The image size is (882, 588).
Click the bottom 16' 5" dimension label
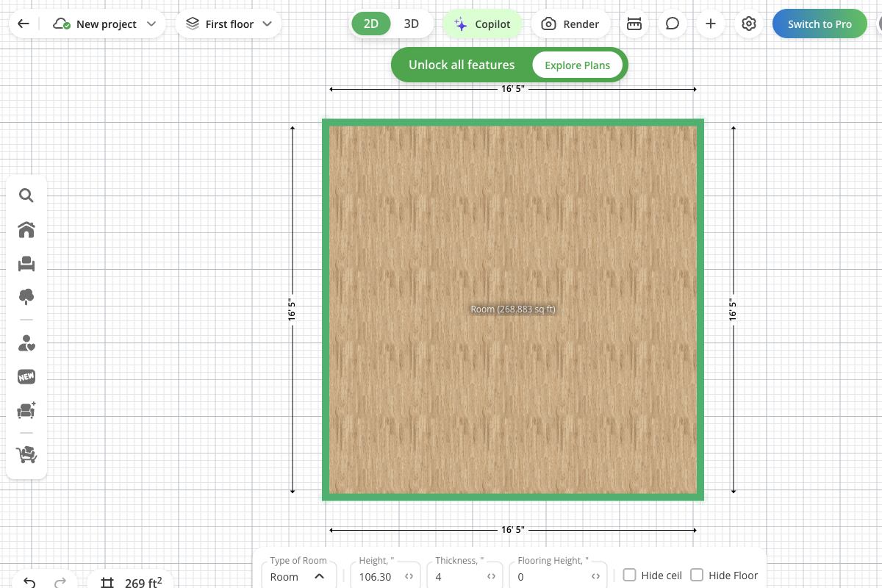click(x=513, y=530)
